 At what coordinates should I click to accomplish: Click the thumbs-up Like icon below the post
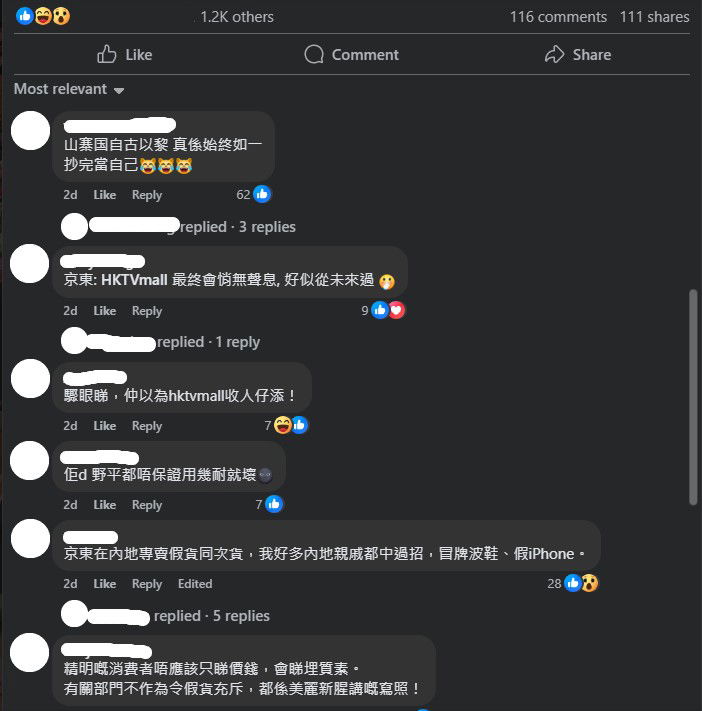[x=107, y=54]
